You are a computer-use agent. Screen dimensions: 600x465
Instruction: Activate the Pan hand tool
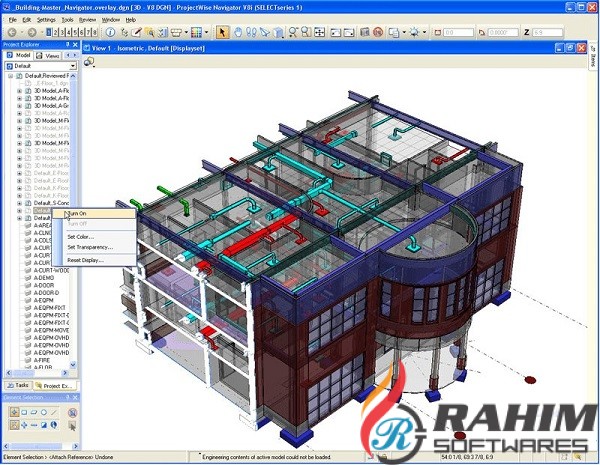click(x=238, y=33)
